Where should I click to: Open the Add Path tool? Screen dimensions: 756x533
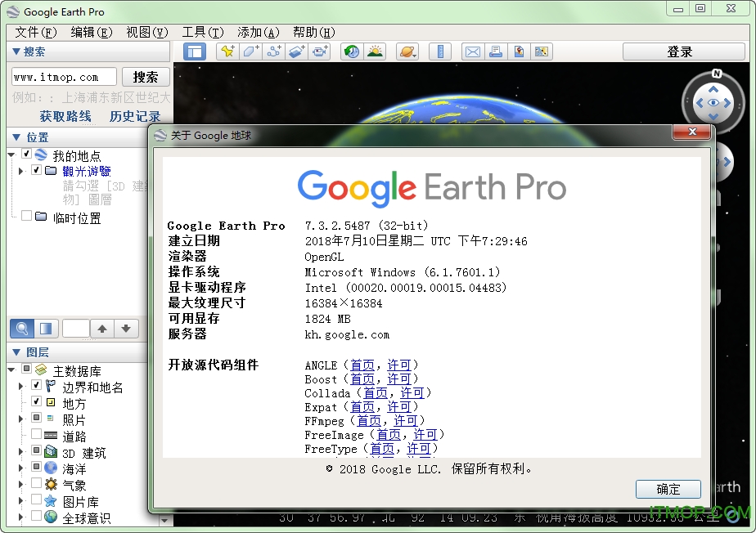pos(272,51)
